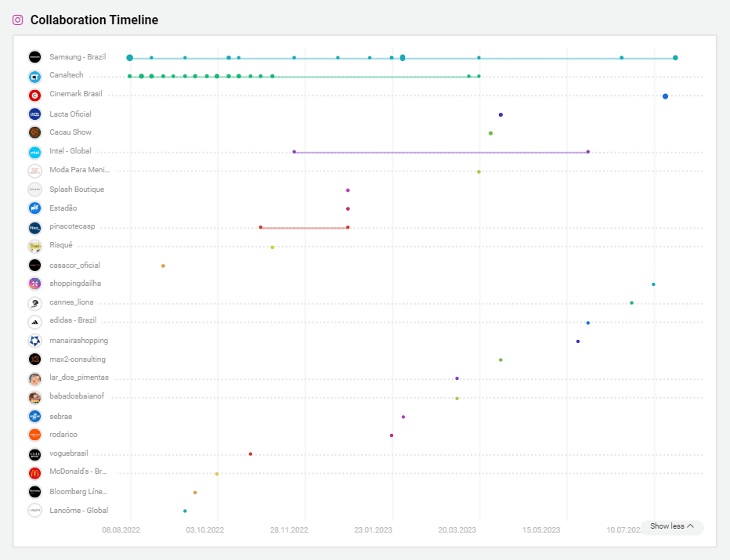Viewport: 730px width, 560px height.
Task: Open the pinacotecasp account label
Action: [70, 226]
